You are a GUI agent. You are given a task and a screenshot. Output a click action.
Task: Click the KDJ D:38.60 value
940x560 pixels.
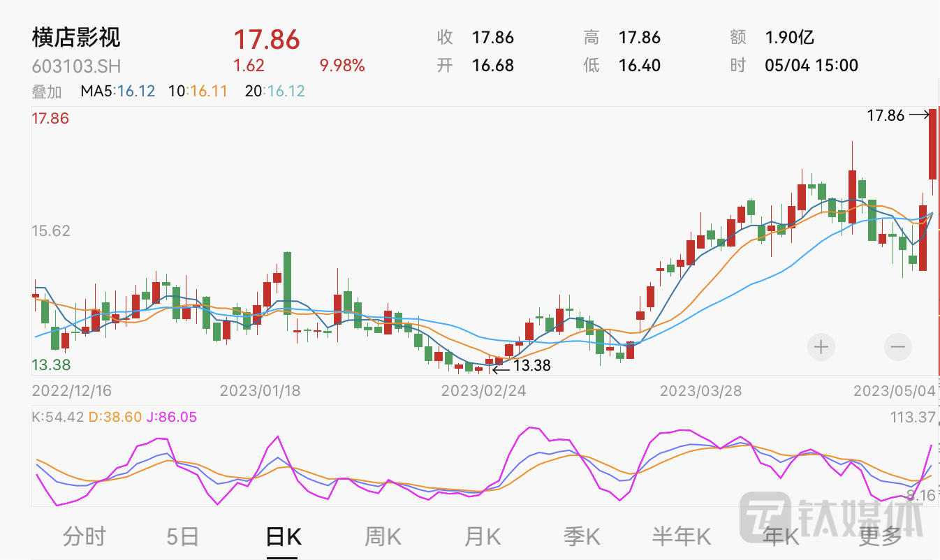[115, 417]
